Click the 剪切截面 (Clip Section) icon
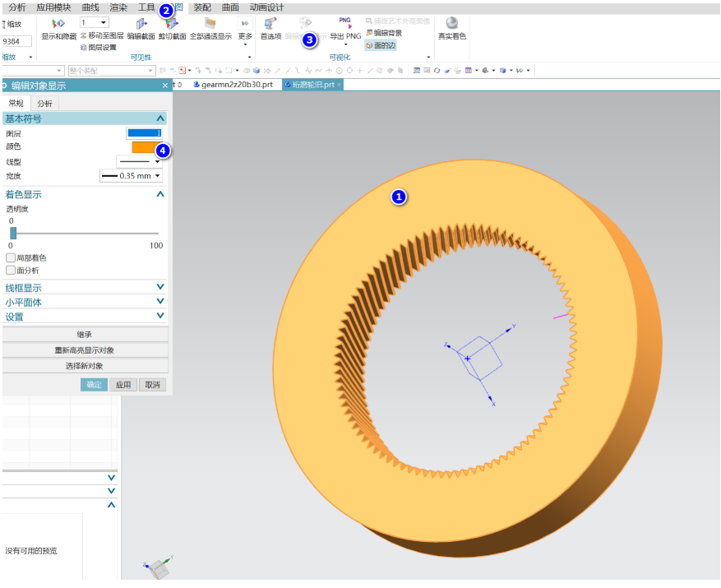721x588 pixels. pyautogui.click(x=172, y=25)
